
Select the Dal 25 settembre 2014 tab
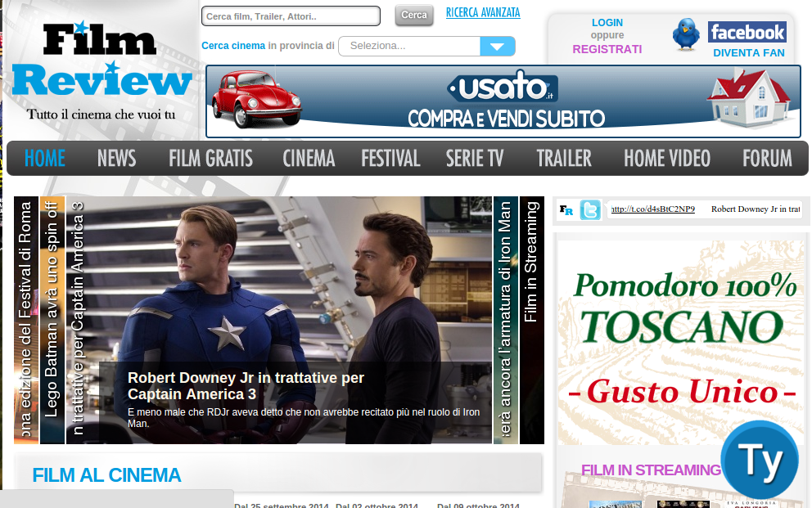pyautogui.click(x=282, y=505)
